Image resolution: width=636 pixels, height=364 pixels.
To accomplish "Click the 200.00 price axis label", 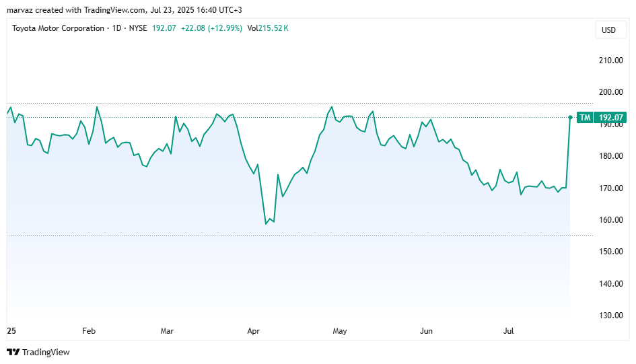I will click(x=611, y=92).
